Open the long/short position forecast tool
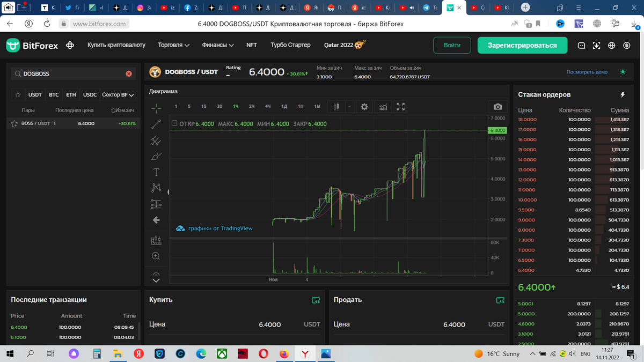This screenshot has width=644, height=362. (156, 240)
